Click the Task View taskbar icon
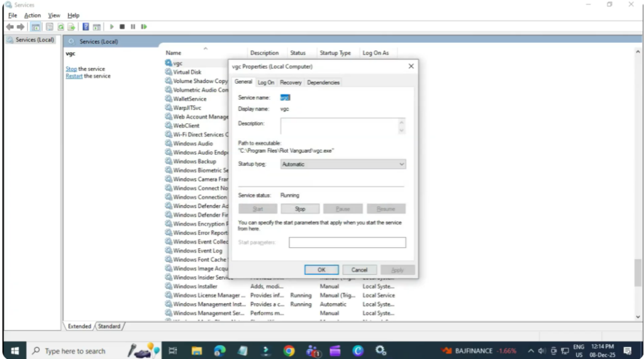Image resolution: width=644 pixels, height=359 pixels. click(173, 351)
